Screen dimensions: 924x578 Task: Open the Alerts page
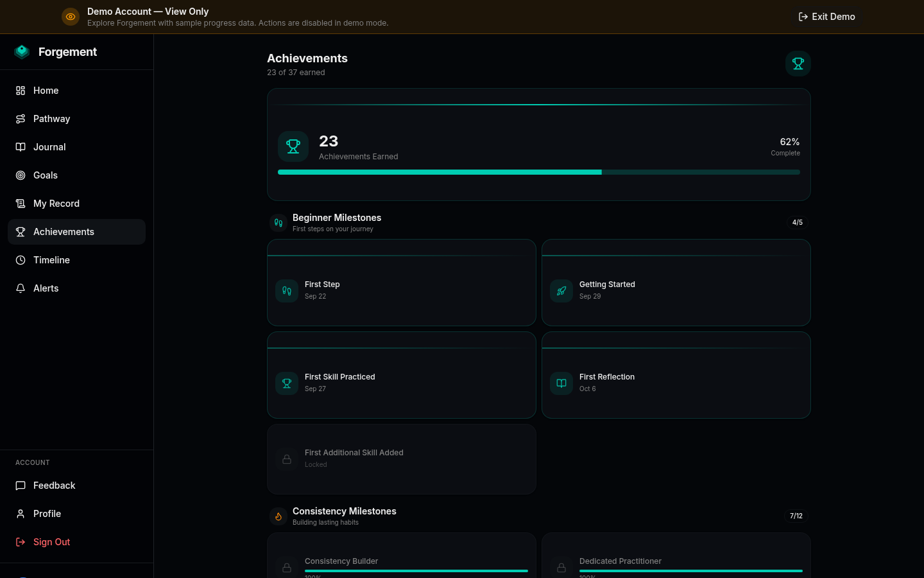[76, 288]
